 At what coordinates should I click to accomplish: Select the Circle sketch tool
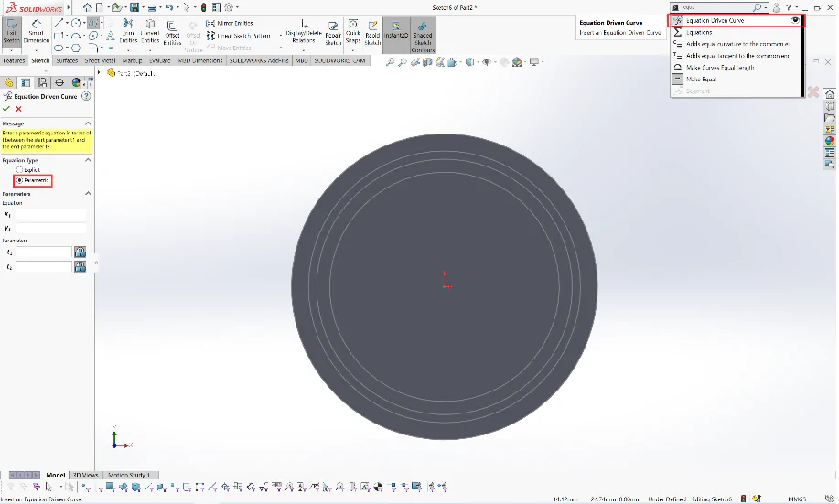(76, 23)
